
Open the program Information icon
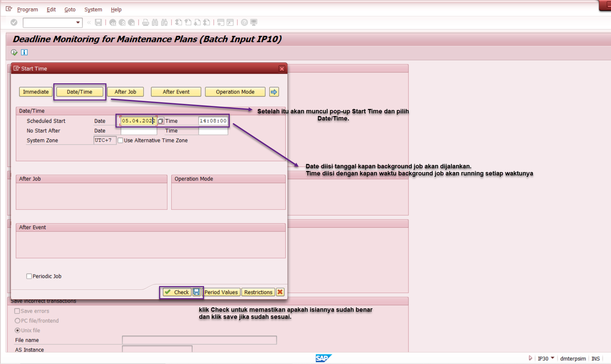click(24, 52)
